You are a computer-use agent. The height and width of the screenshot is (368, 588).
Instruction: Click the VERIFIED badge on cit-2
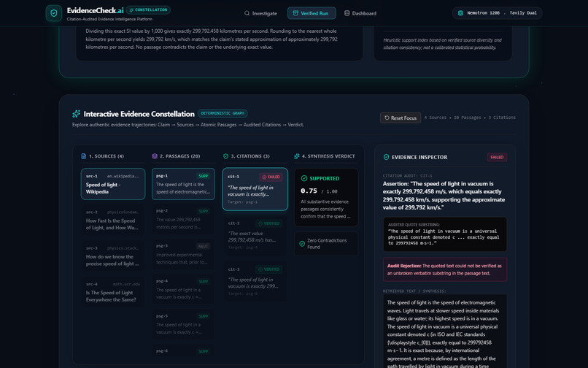(268, 223)
